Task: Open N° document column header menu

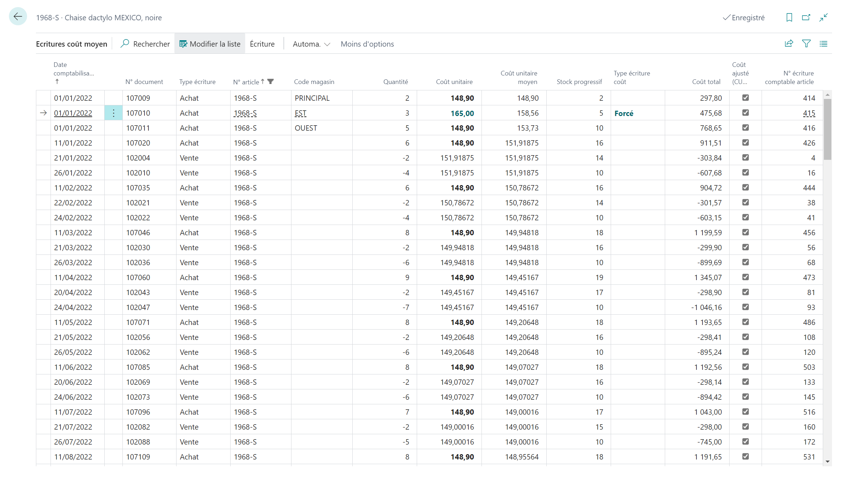Action: 144,82
